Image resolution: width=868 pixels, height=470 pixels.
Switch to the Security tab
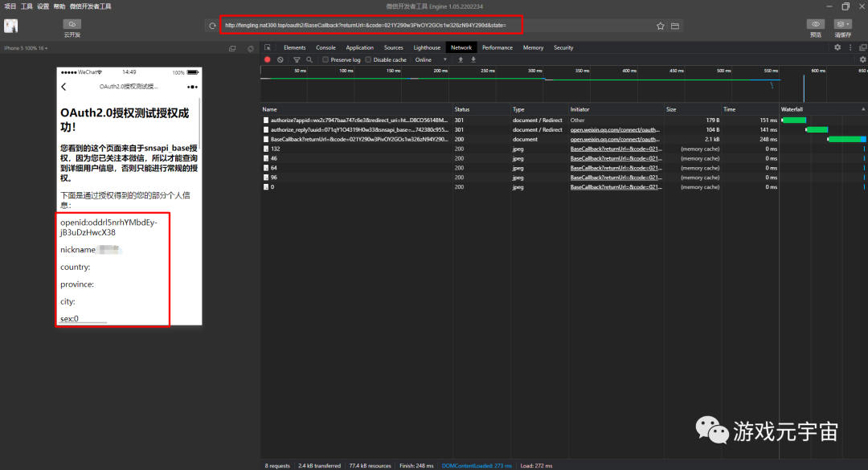point(563,47)
